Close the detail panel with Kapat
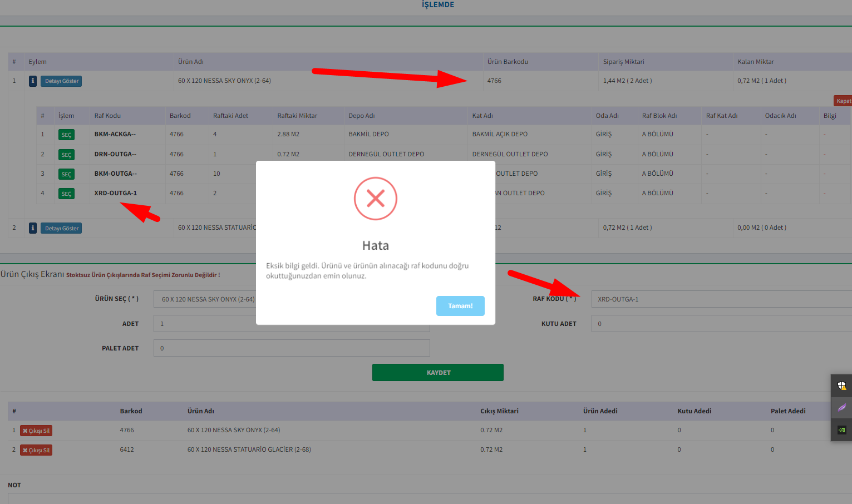 (x=843, y=101)
